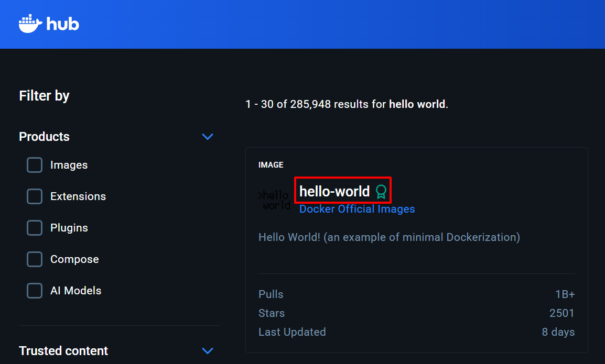The width and height of the screenshot is (605, 364).
Task: Enable the Plugins filter checkbox
Action: click(35, 228)
